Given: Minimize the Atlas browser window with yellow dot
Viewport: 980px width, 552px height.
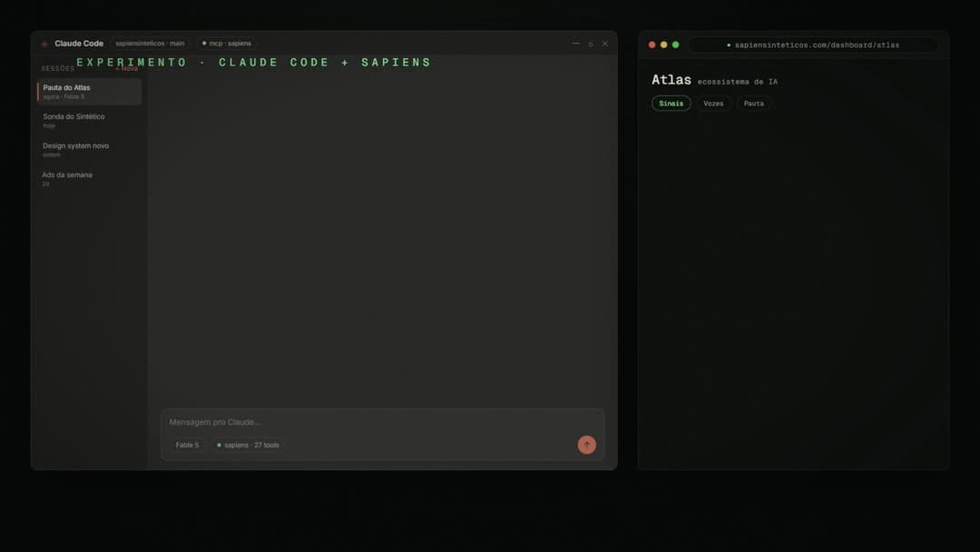Looking at the screenshot, I should click(x=663, y=44).
